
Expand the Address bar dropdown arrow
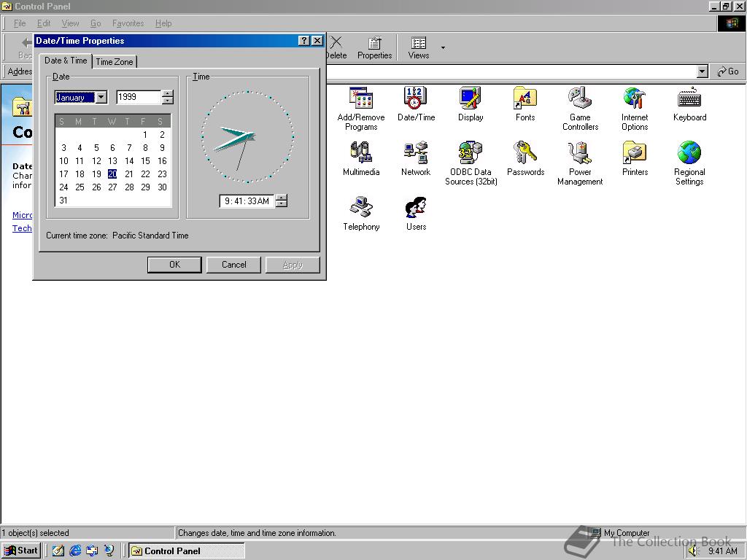point(703,71)
